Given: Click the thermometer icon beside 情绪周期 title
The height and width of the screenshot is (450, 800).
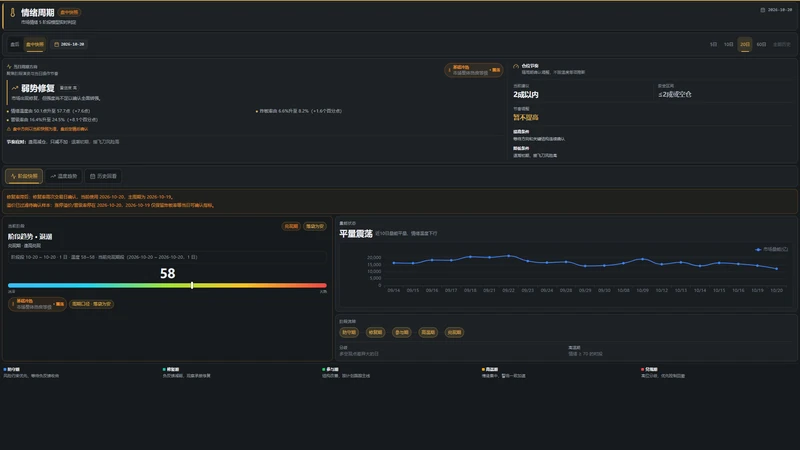Looking at the screenshot, I should [13, 13].
